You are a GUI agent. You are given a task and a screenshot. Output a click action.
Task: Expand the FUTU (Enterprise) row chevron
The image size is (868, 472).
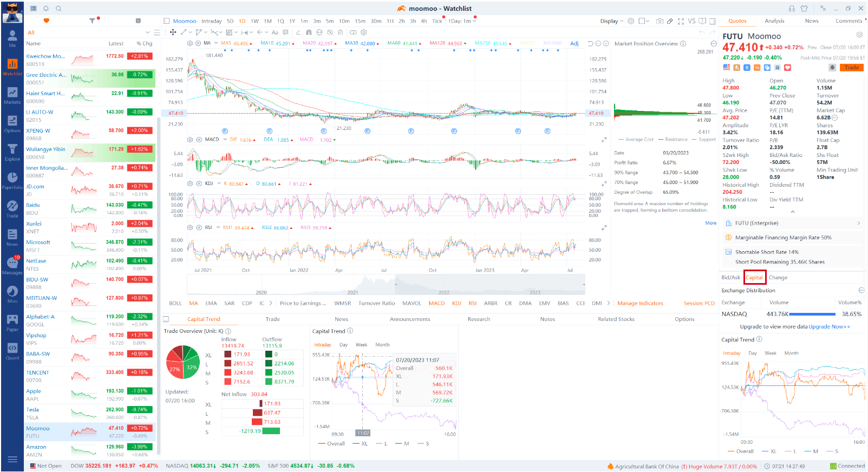pos(859,223)
